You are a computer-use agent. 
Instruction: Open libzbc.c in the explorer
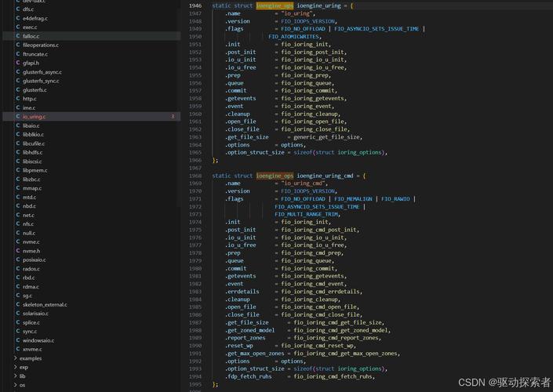pos(31,179)
